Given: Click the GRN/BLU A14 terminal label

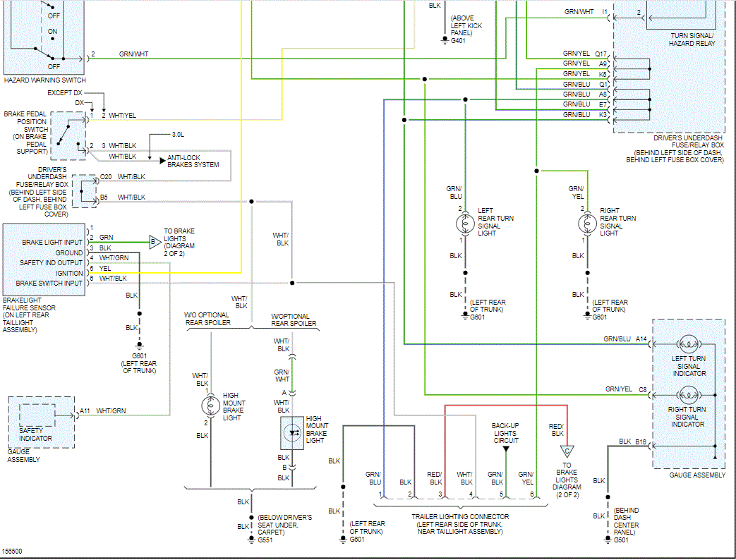Looking at the screenshot, I should (x=625, y=339).
